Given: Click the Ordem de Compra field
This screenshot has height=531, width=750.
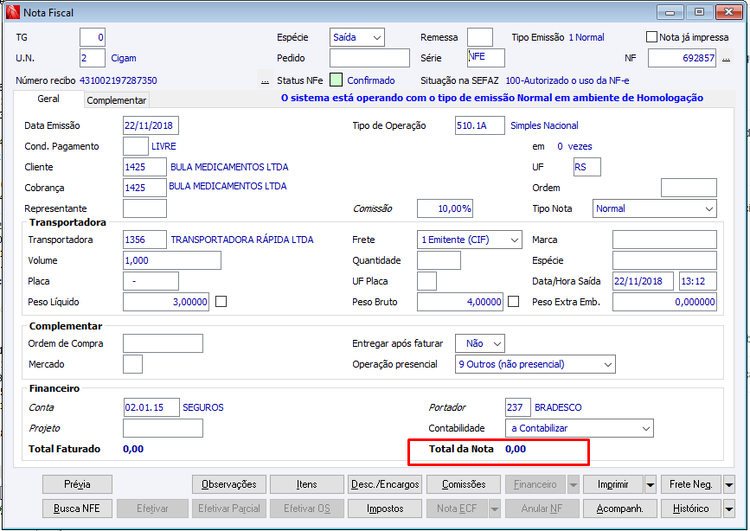Looking at the screenshot, I should (163, 343).
